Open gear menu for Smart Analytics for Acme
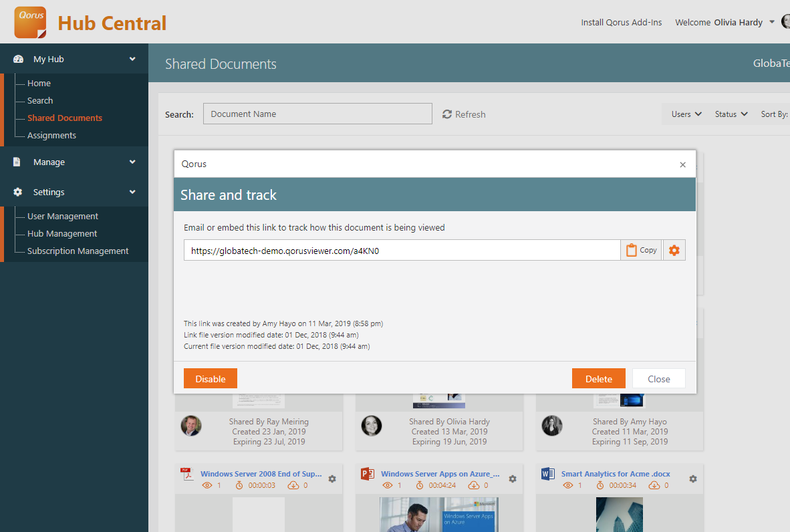The image size is (790, 532). pyautogui.click(x=693, y=479)
